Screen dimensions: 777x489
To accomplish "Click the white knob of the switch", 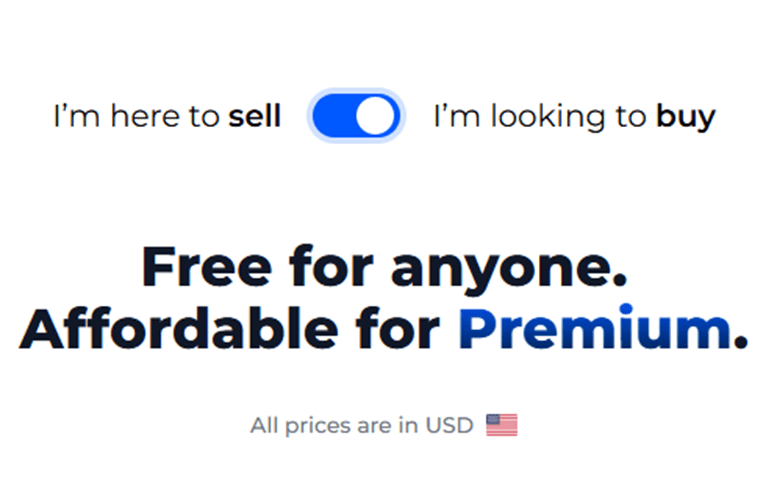I will pos(376,117).
